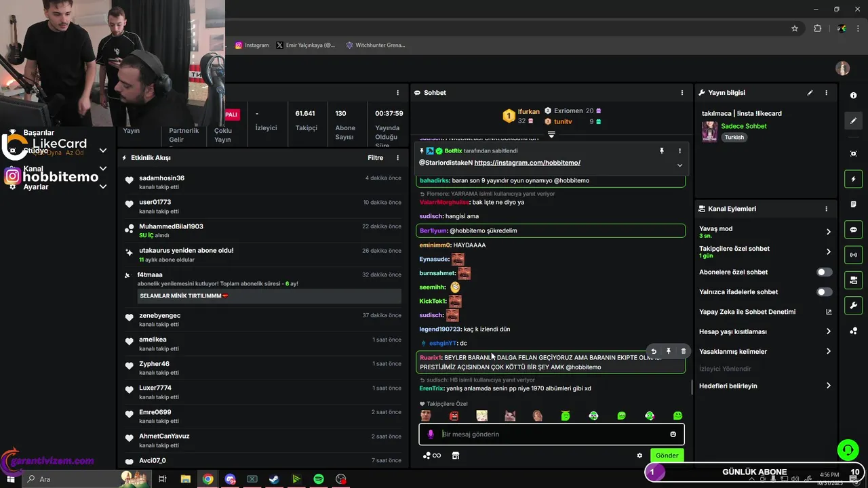Open the Instagram browser tab
This screenshot has height=488, width=868.
tap(252, 45)
